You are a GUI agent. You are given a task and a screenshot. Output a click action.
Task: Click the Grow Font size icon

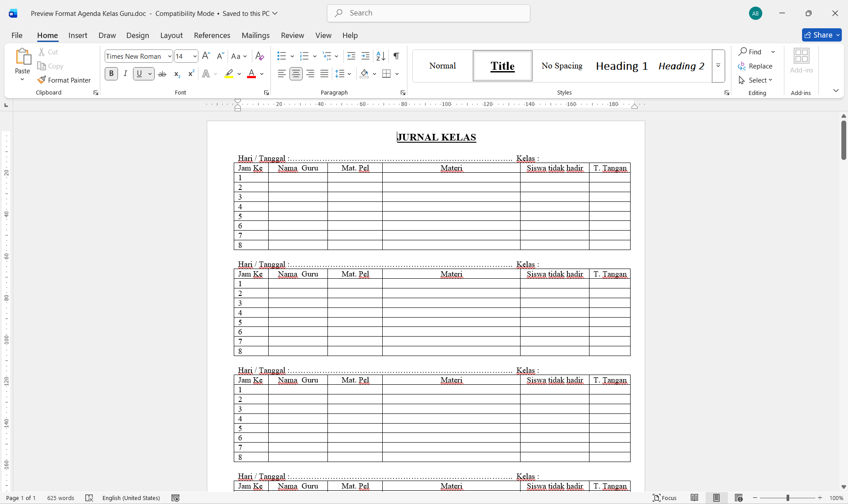(206, 56)
